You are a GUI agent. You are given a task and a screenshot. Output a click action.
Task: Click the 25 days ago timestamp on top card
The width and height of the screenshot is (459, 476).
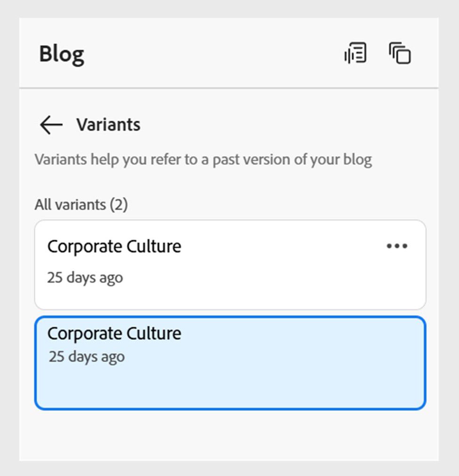(85, 278)
